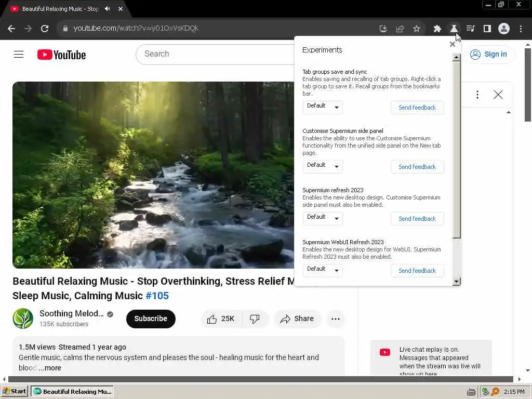Send feedback for Customise Supermium side panel
532x399 pixels.
pos(417,167)
